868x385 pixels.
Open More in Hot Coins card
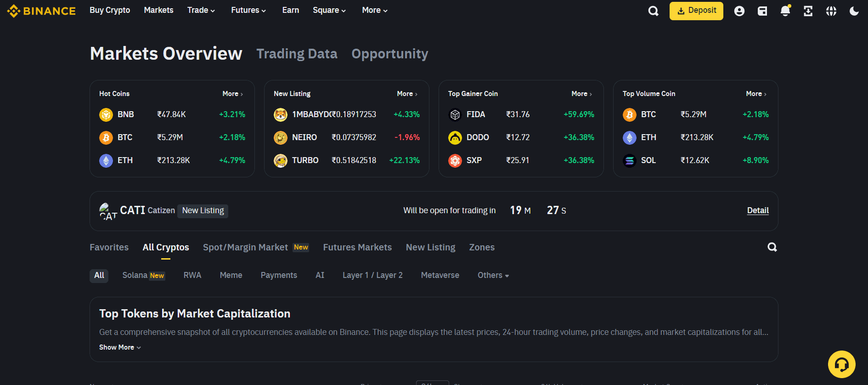coord(233,94)
